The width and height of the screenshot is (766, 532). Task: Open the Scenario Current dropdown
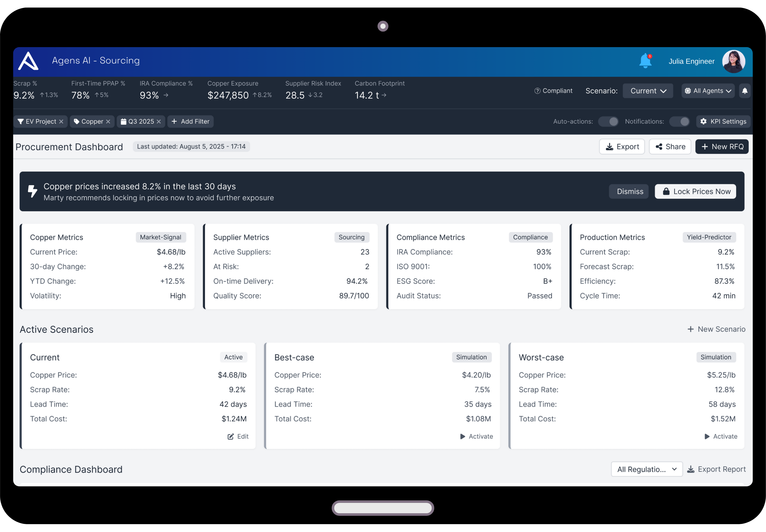pos(648,91)
